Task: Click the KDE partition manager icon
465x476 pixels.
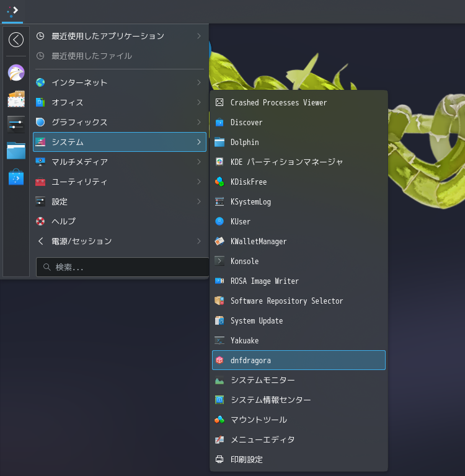Action: point(219,162)
